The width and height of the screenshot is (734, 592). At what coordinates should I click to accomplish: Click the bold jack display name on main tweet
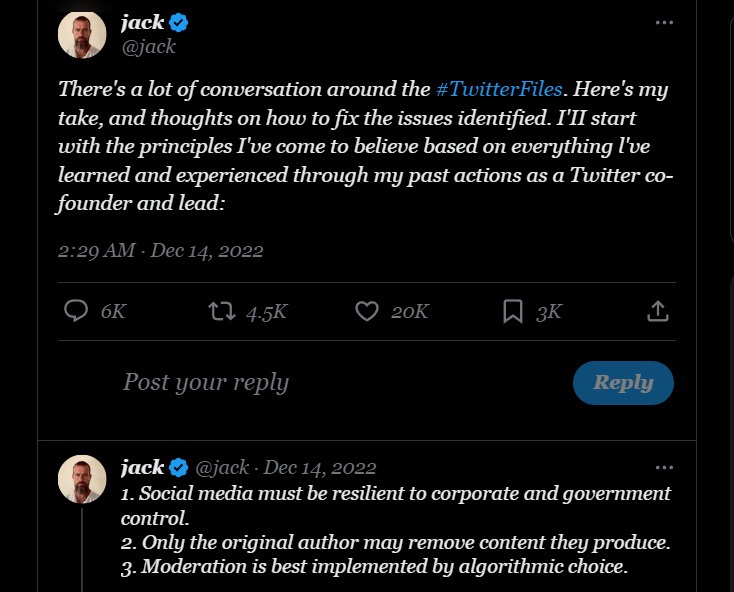(142, 23)
